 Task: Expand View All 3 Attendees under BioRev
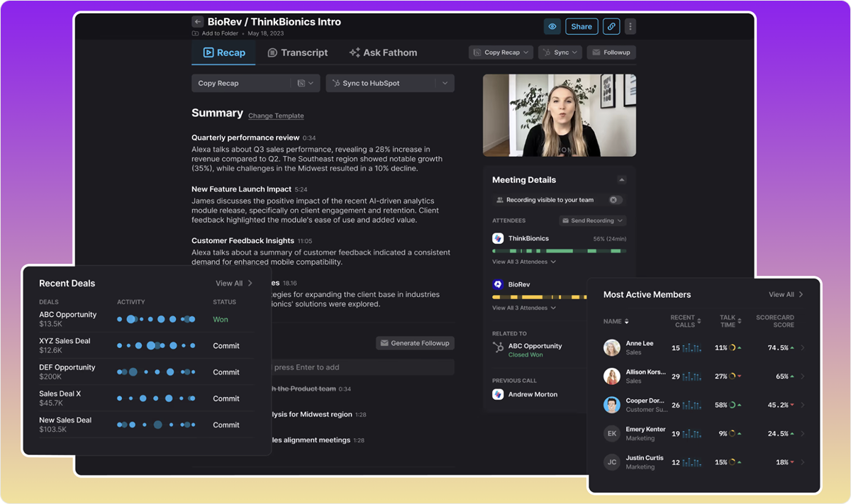click(524, 308)
